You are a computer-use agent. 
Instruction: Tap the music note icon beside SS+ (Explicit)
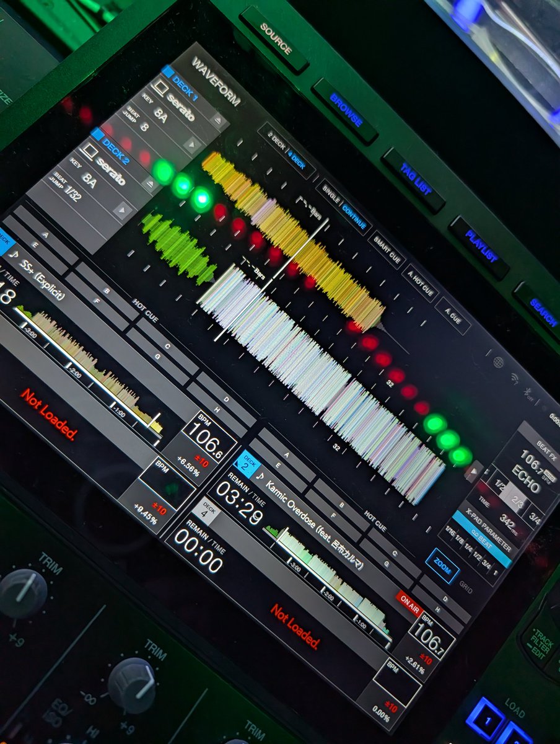point(13,254)
